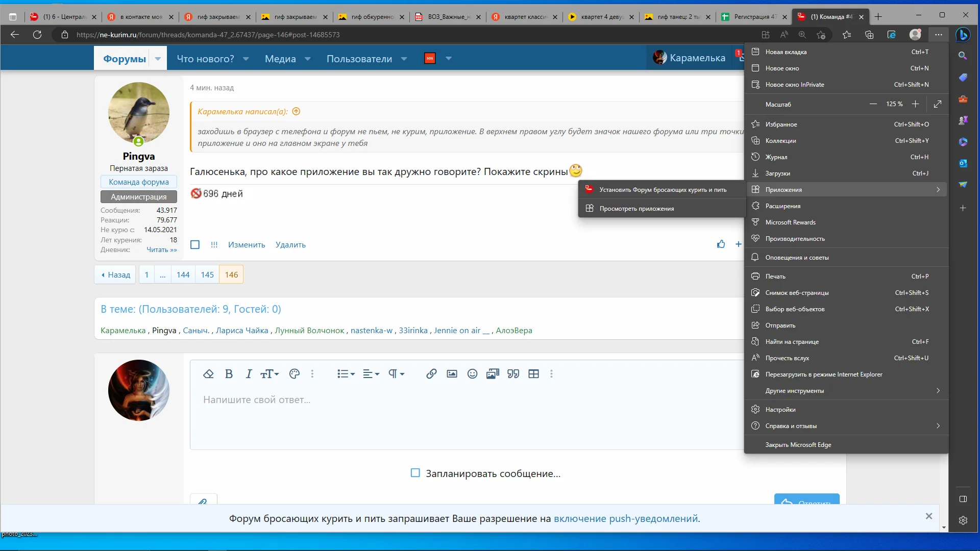This screenshot has width=980, height=551.
Task: Select Установить Форум бросающих курить и пить
Action: click(662, 190)
